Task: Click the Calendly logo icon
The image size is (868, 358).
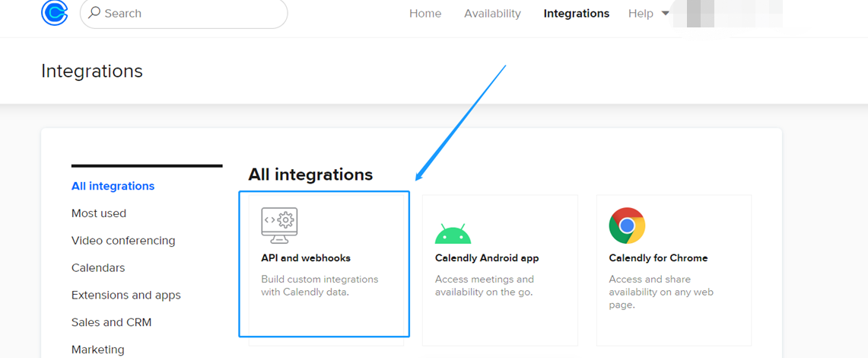Action: click(x=54, y=13)
